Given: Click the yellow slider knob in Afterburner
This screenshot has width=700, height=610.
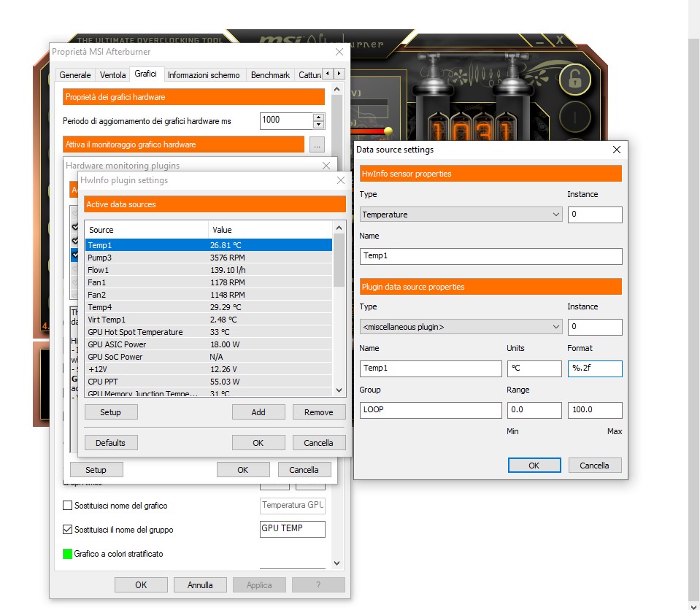Looking at the screenshot, I should pos(388,131).
